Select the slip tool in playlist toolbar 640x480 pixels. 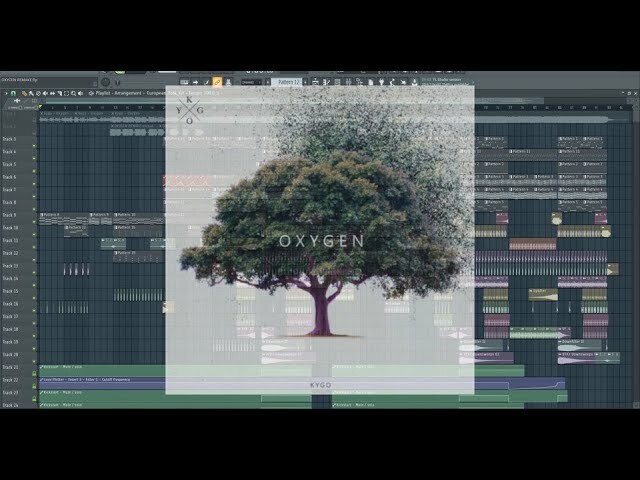click(x=52, y=93)
